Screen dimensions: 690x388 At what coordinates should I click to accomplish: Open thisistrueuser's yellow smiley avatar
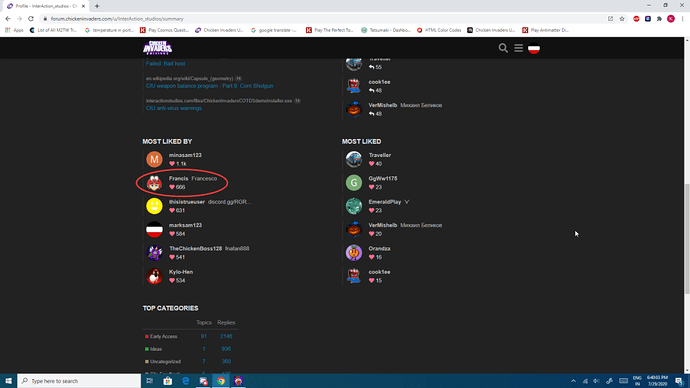click(154, 206)
